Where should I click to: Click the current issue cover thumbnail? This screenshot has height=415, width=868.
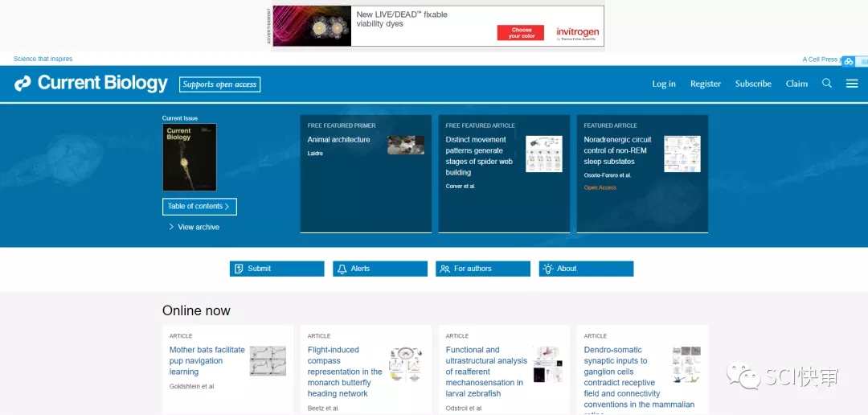tap(189, 157)
